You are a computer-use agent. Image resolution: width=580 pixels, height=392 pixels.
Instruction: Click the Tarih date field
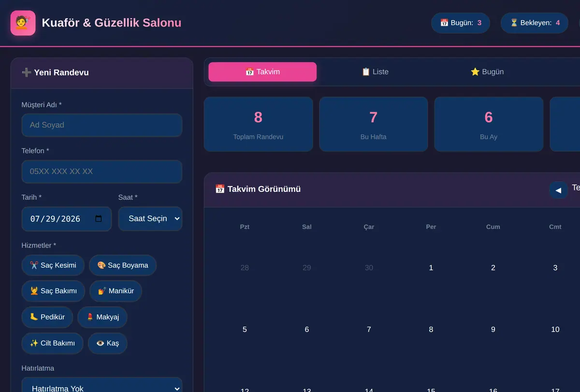(x=67, y=219)
